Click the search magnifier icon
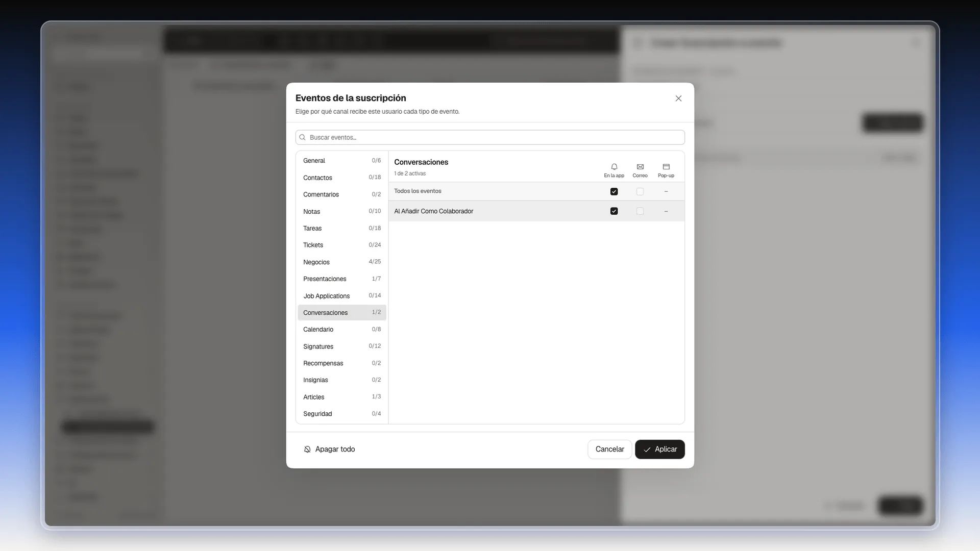This screenshot has height=551, width=980. pos(302,137)
